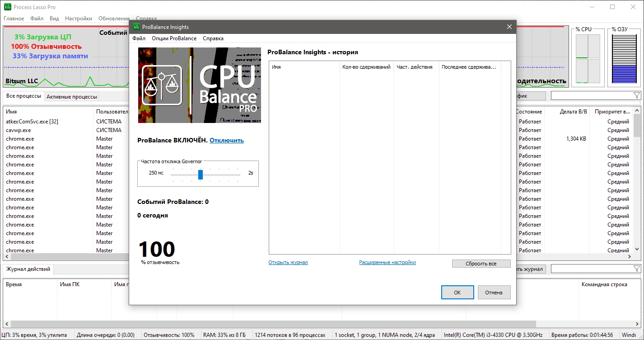Click the 1,304 KB delta I/O cell
This screenshot has width=644, height=340.
pos(576,139)
